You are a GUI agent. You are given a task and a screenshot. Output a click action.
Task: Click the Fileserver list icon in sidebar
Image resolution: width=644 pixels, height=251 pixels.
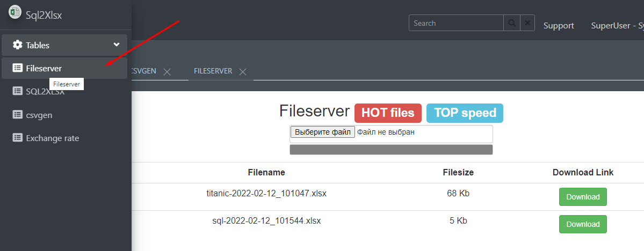(x=18, y=68)
